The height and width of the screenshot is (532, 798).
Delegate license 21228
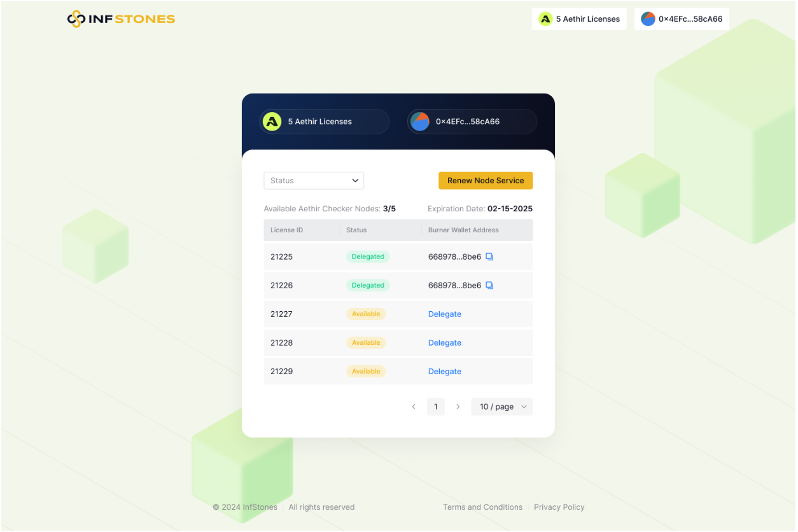445,343
